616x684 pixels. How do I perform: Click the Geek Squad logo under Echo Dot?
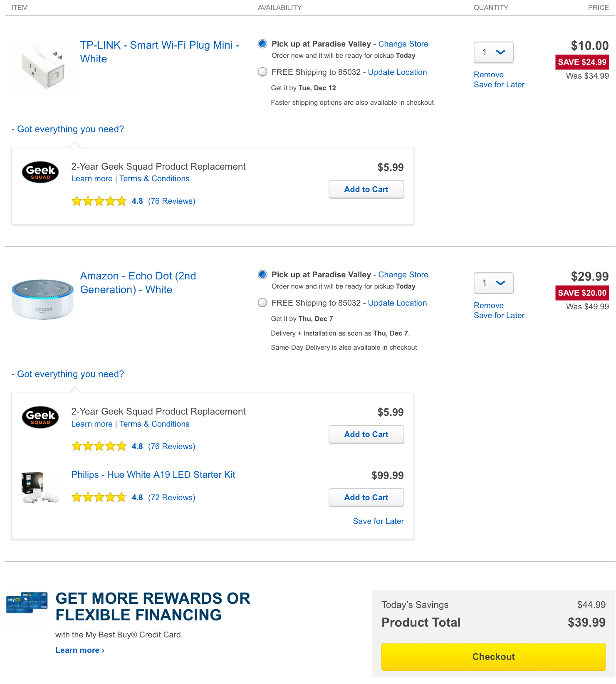(40, 417)
